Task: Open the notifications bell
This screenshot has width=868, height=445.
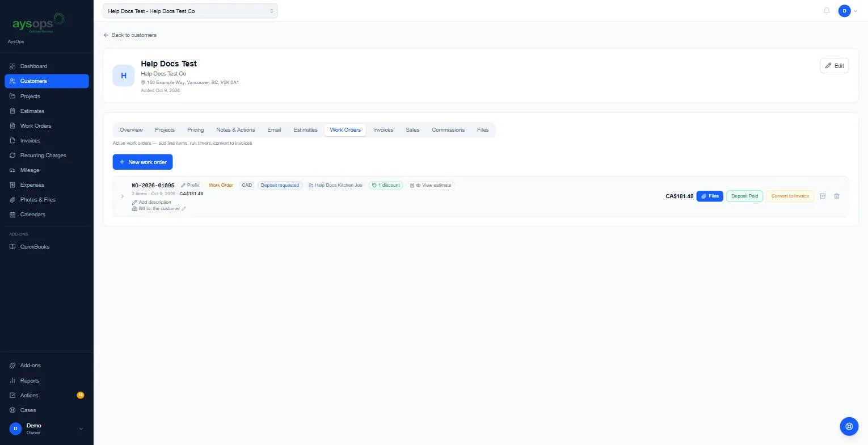Action: pos(827,11)
